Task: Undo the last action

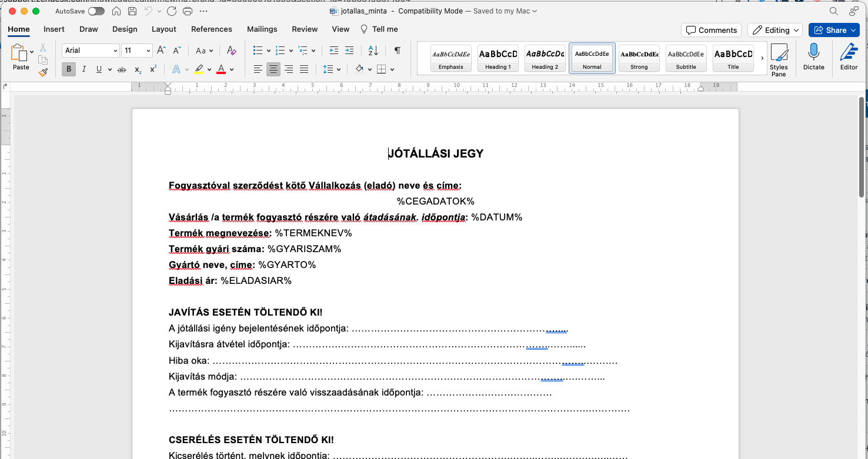Action: click(148, 11)
